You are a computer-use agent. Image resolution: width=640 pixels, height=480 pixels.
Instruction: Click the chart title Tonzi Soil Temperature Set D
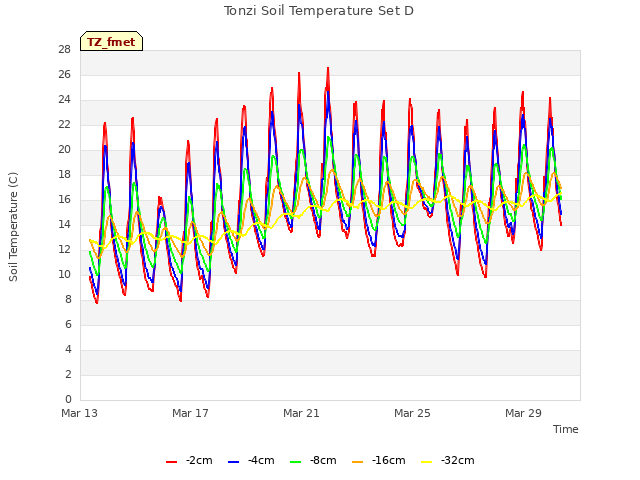click(319, 11)
